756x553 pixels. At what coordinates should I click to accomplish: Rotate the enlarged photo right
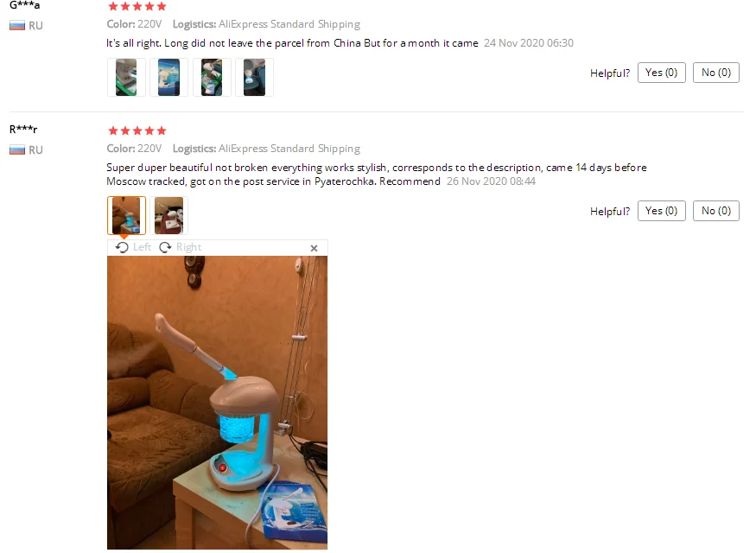tap(181, 247)
